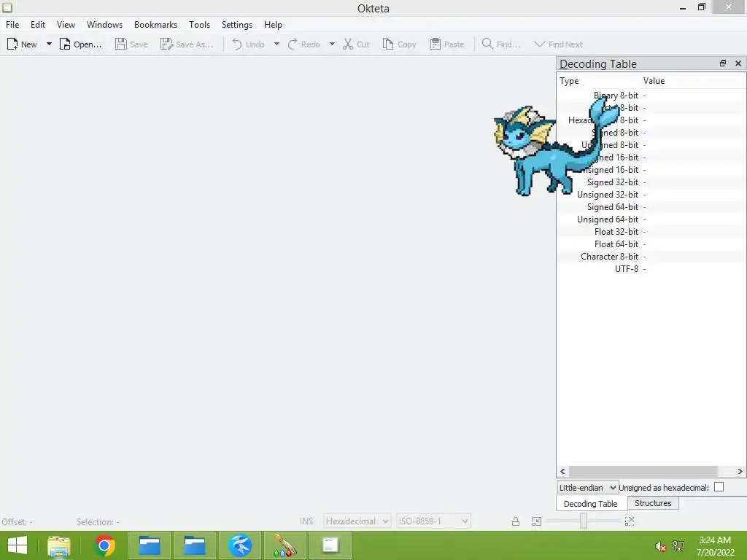
Task: Click the zoom slider handle
Action: coord(583,521)
